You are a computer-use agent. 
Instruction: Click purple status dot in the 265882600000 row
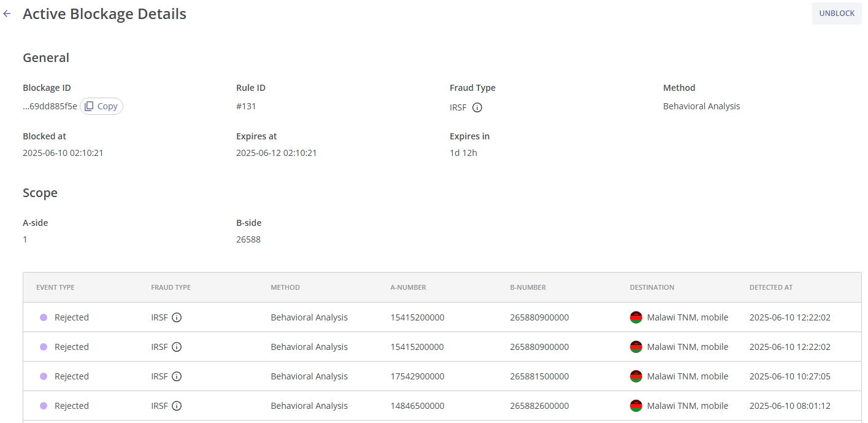pyautogui.click(x=44, y=406)
